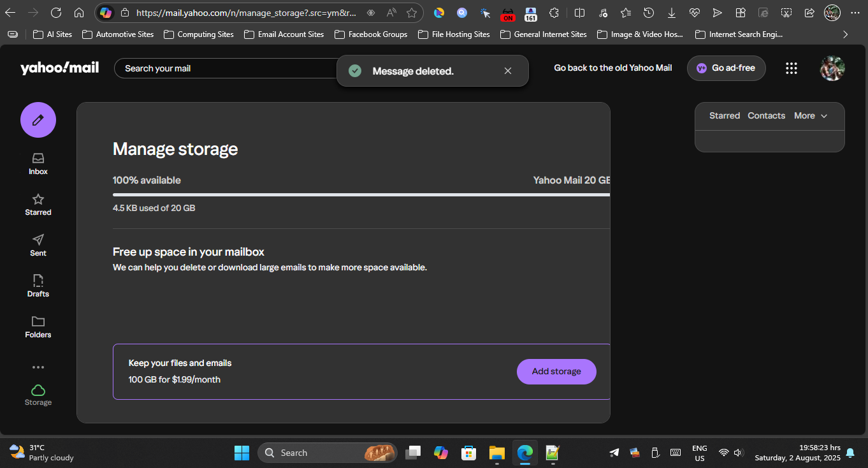Screen dimensions: 868x468
Task: Click the browser Refresh button
Action: coord(56,13)
